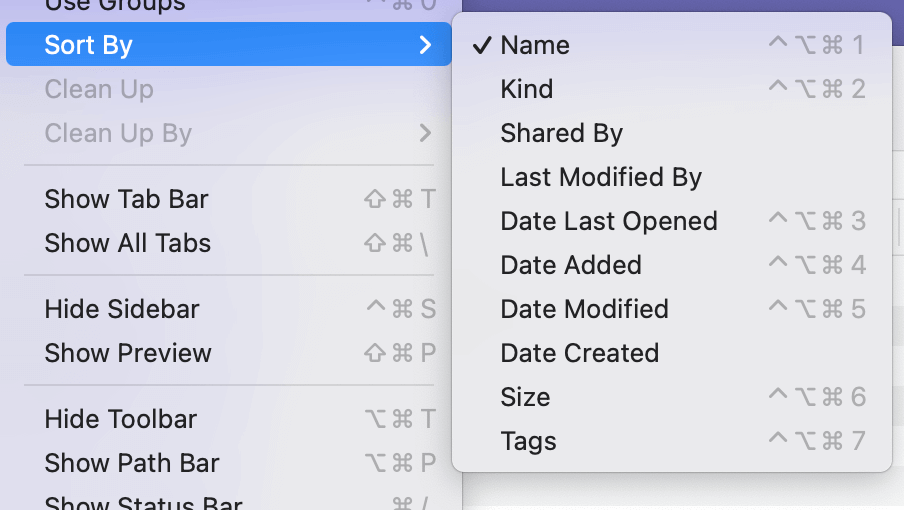Choose Show All Tabs
904x510 pixels.
128,243
